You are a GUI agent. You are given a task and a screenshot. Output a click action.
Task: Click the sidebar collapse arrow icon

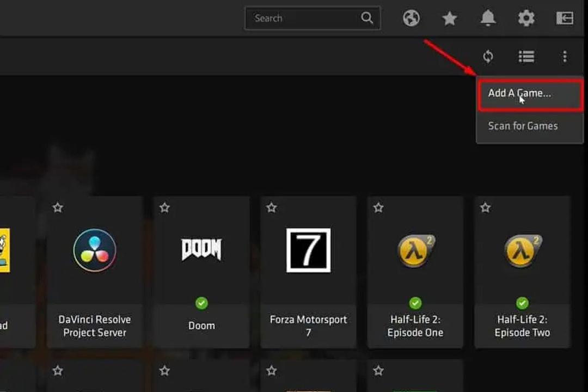click(565, 18)
